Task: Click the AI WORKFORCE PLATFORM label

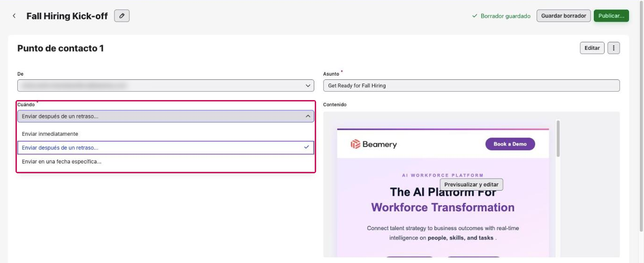Action: click(x=443, y=175)
